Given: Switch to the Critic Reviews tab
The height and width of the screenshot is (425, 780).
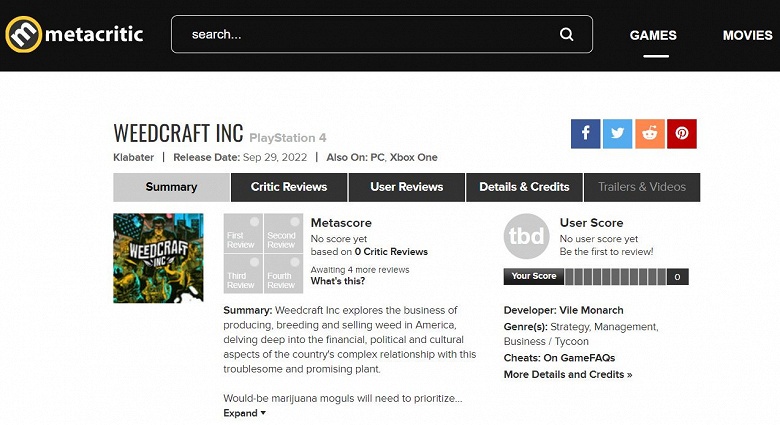Looking at the screenshot, I should (289, 187).
